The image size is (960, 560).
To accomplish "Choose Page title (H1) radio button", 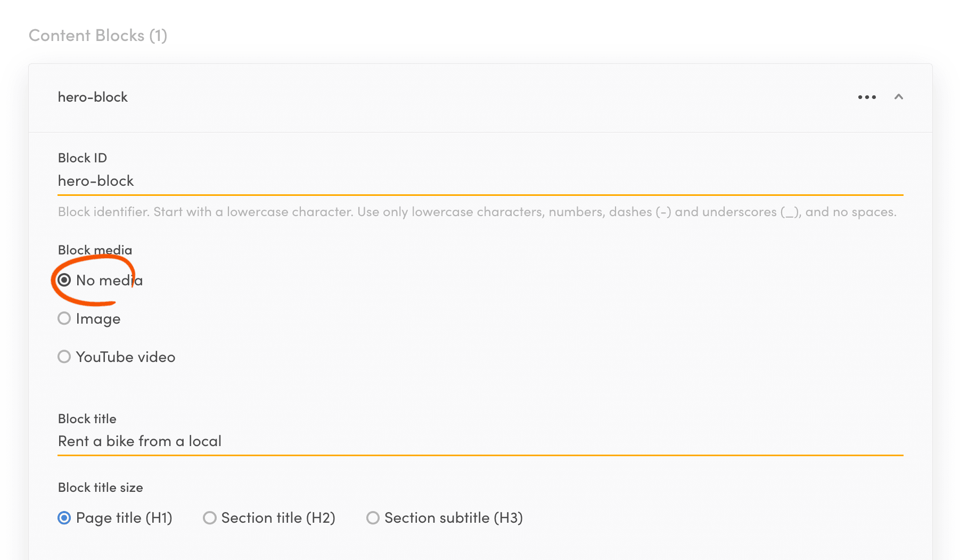I will [64, 518].
